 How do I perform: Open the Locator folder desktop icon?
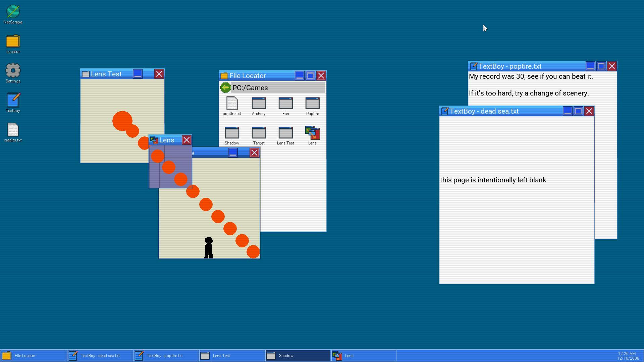[x=13, y=44]
